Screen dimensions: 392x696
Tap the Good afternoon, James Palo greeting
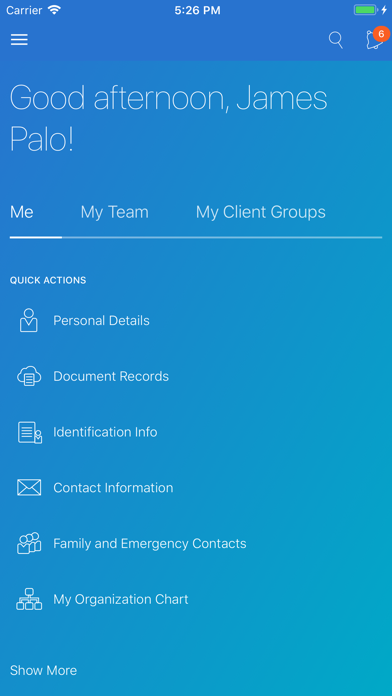[169, 119]
